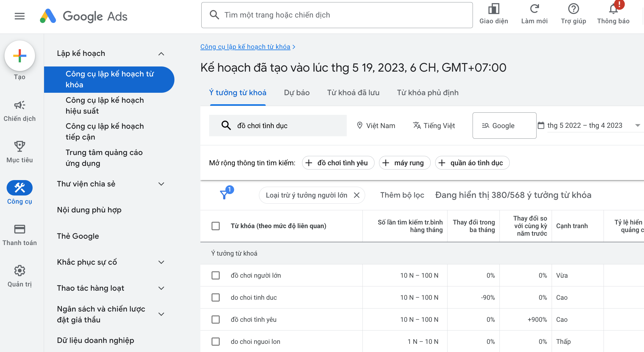The height and width of the screenshot is (352, 644).
Task: Check the đồ chơi người lớn row
Action: point(215,276)
